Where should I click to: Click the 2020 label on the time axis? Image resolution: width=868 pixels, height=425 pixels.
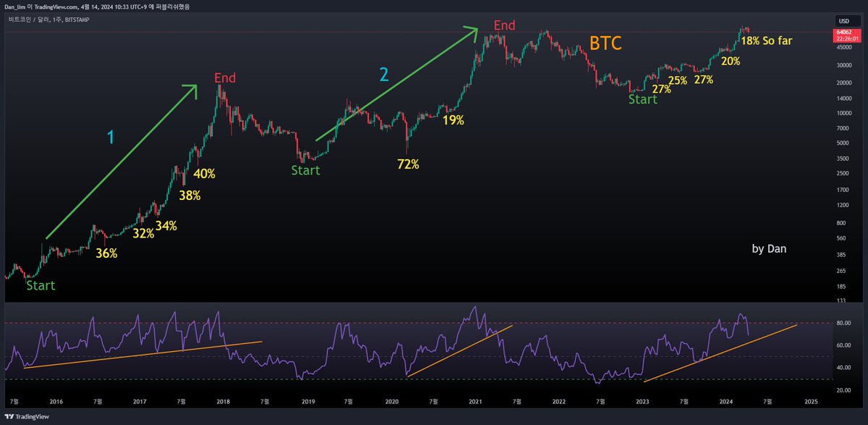(391, 400)
